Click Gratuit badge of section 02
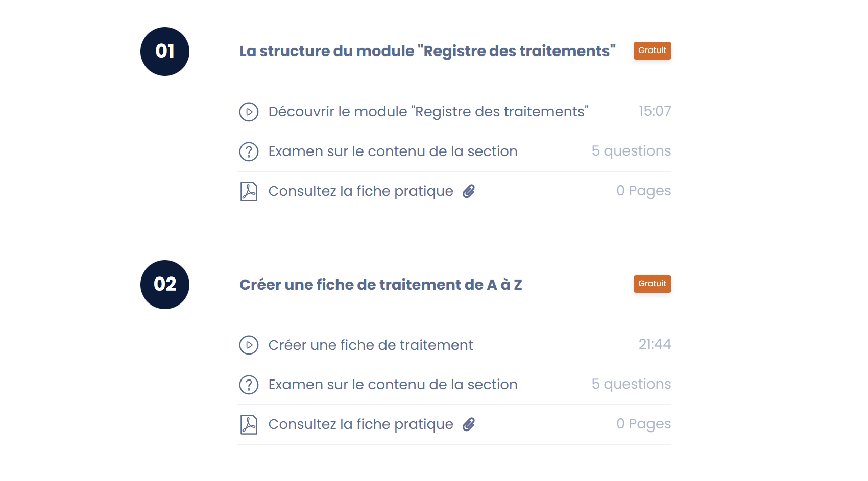The width and height of the screenshot is (868, 481). click(x=652, y=284)
